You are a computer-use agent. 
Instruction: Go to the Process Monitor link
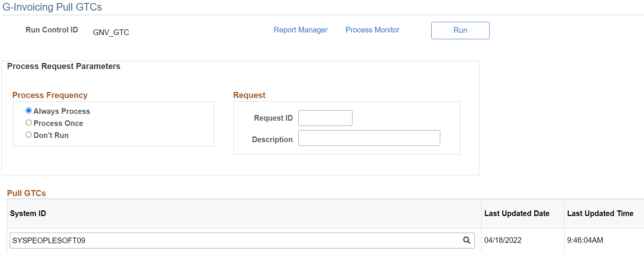pos(372,30)
